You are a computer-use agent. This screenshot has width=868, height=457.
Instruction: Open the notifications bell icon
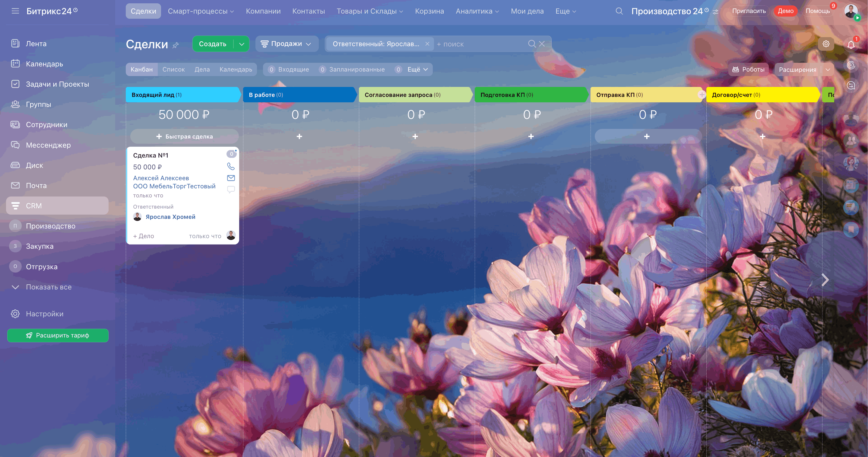coord(851,44)
